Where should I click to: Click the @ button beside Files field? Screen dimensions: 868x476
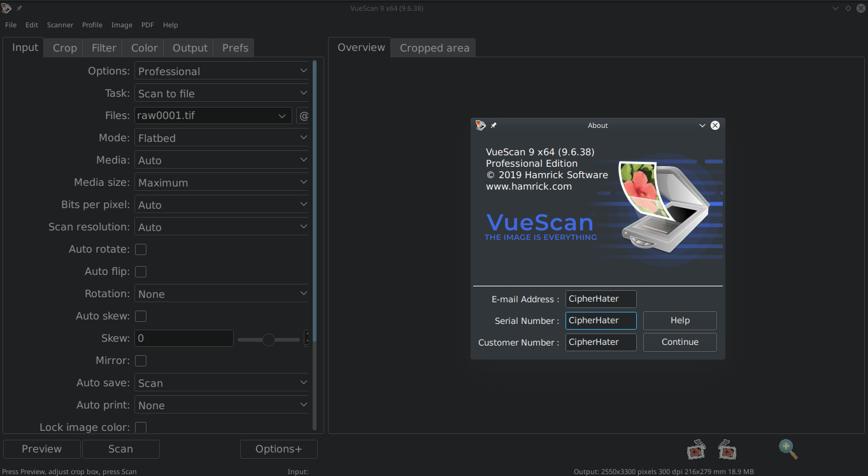(x=303, y=116)
